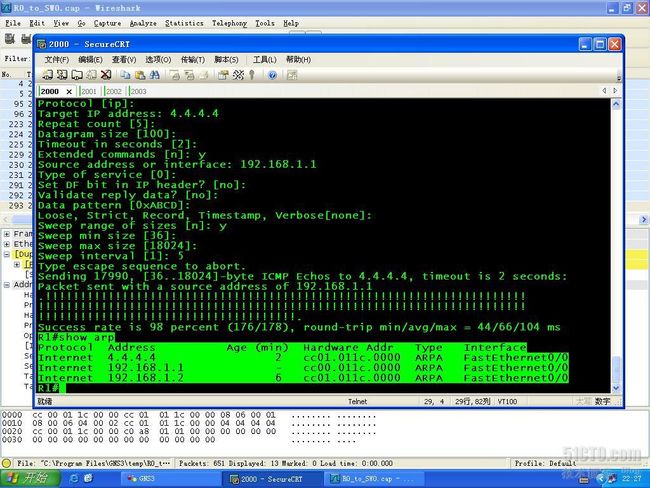The width and height of the screenshot is (650, 488).
Task: Open Session Options toolbar icon
Action: point(223,75)
